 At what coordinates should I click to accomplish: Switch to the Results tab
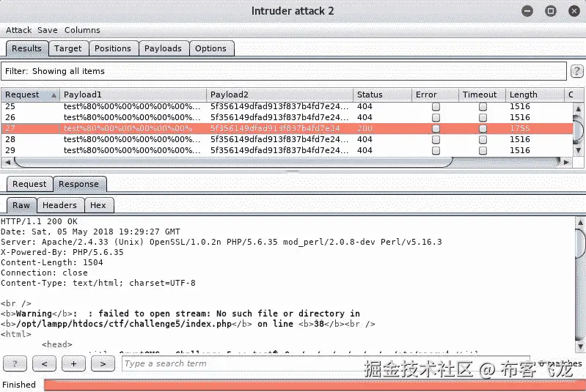coord(27,48)
